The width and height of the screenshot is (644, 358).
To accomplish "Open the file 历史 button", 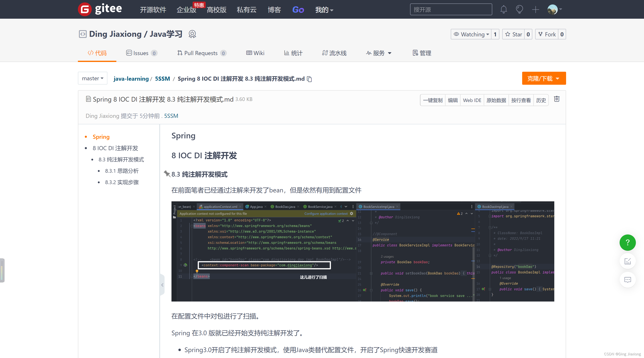I will click(x=541, y=100).
